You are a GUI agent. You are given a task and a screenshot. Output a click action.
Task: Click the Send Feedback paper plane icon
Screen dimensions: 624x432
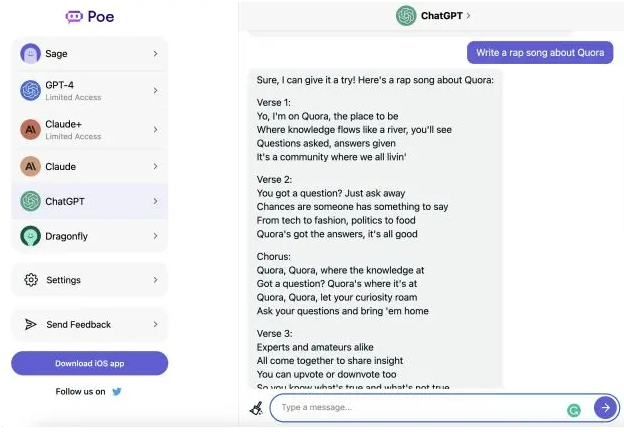pyautogui.click(x=31, y=325)
